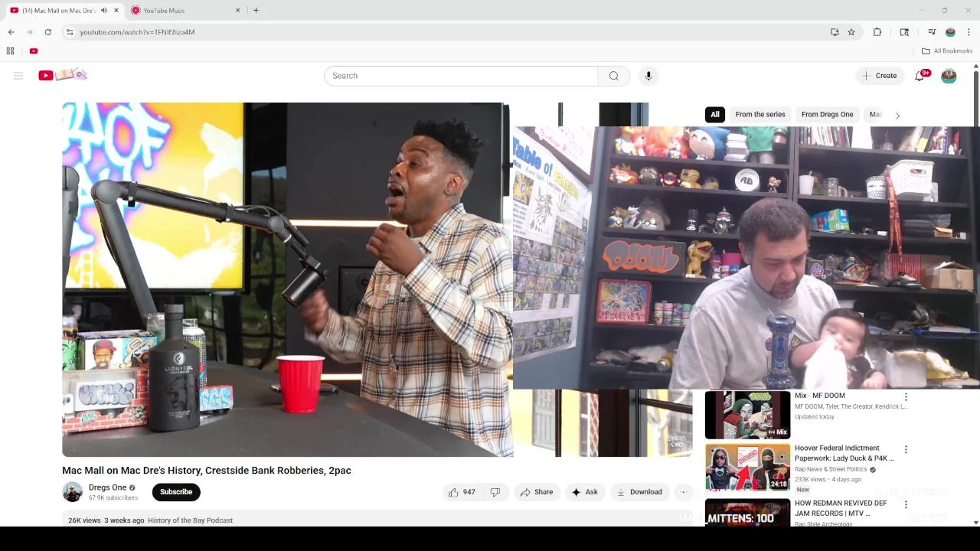Viewport: 980px width, 551px height.
Task: Open Hoover Federal Indictment video title
Action: click(844, 453)
